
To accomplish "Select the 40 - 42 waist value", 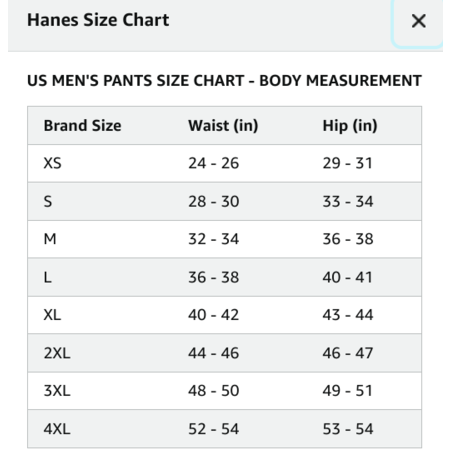I will click(214, 315).
